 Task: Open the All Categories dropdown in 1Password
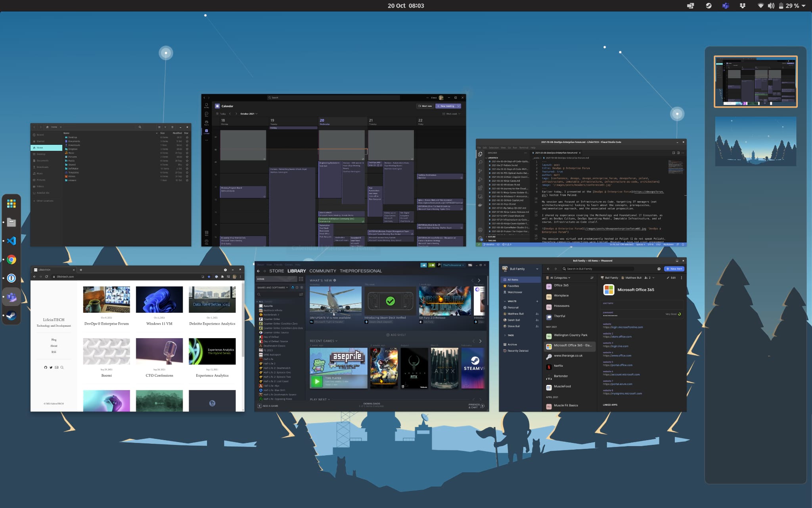click(560, 278)
